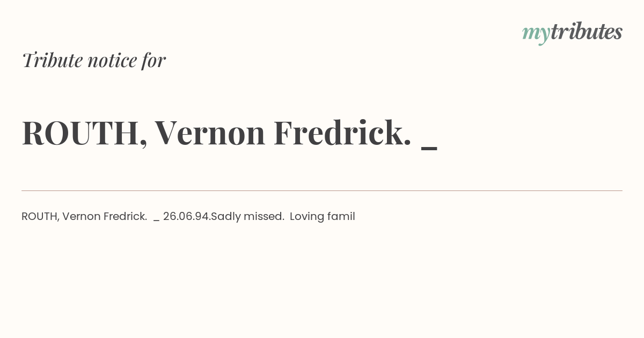This screenshot has height=338, width=644.
Task: Click "ROUTH," in the large title
Action: [x=85, y=134]
